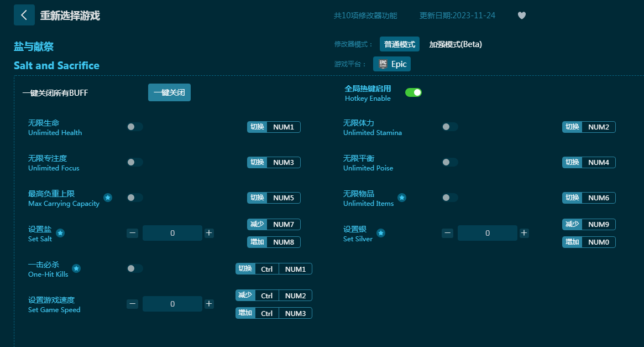Enable Unlimited Focus switch
644x347 pixels.
(x=135, y=162)
